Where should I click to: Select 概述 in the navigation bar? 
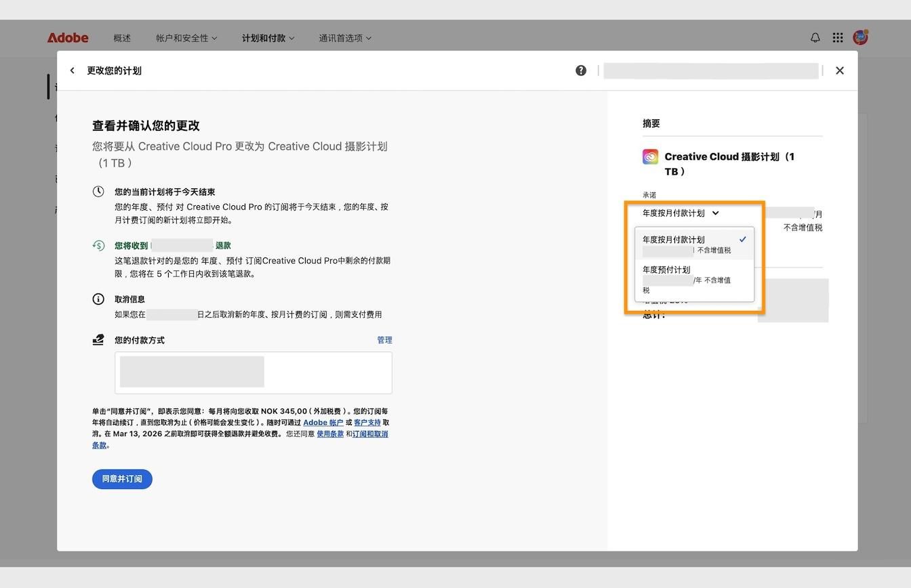[122, 38]
